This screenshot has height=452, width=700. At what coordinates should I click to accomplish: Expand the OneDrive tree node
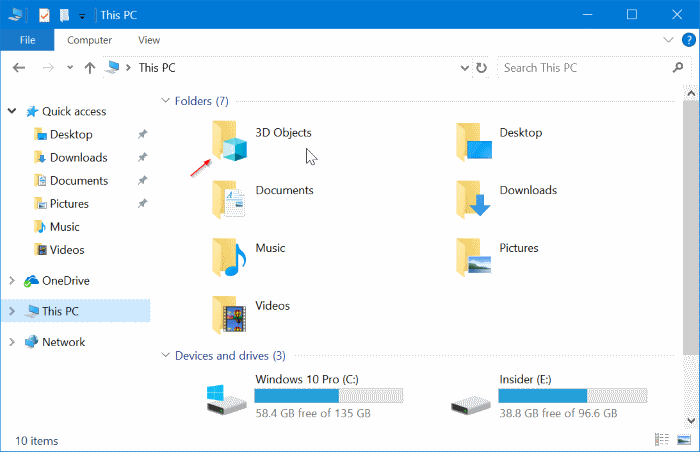[x=11, y=281]
